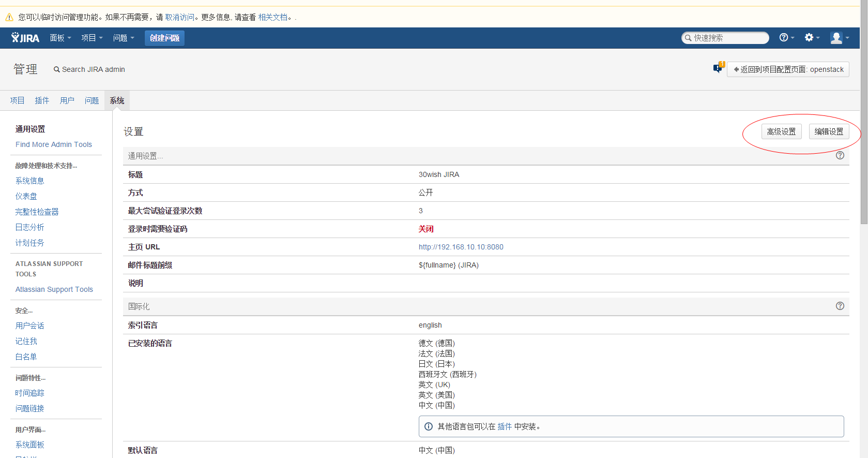Image resolution: width=868 pixels, height=458 pixels.
Task: Click the 30wish JIRA title value
Action: pyautogui.click(x=439, y=174)
